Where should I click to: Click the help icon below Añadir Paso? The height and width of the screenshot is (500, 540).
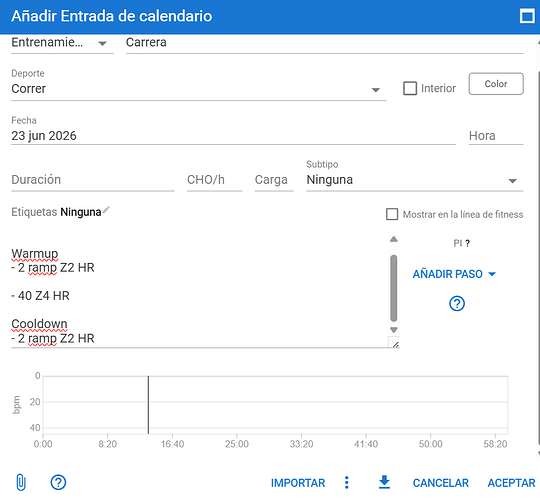(x=457, y=303)
